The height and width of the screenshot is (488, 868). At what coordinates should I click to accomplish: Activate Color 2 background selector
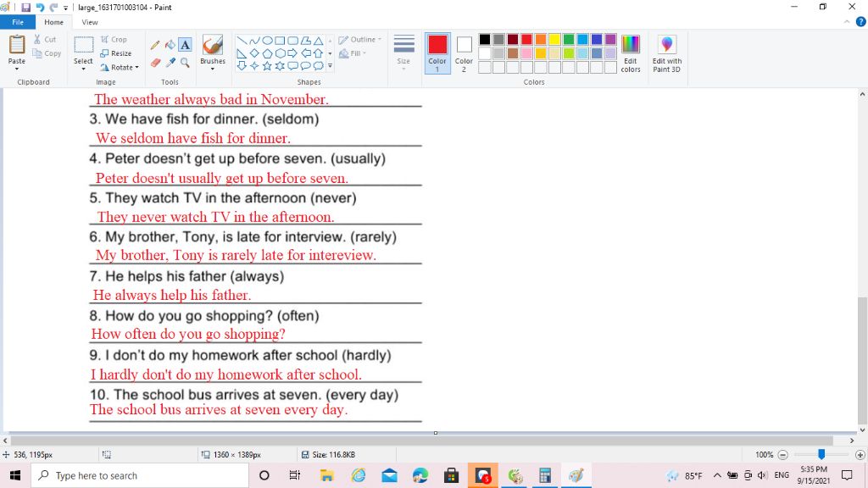point(464,53)
